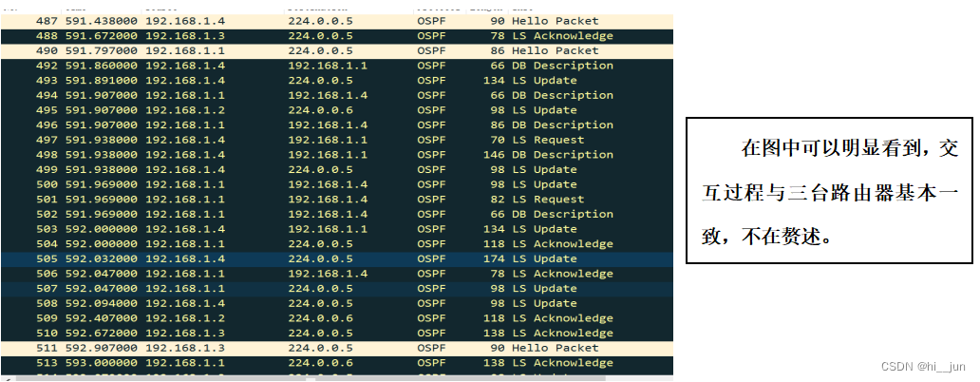
Task: Select packet 509 LS Acknowledge row
Action: coord(337,319)
